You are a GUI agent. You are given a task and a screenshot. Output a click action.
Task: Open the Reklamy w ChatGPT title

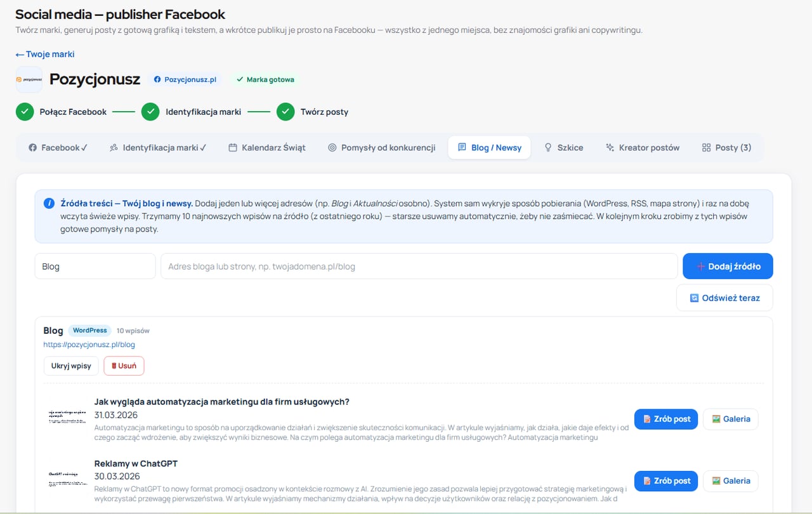136,463
